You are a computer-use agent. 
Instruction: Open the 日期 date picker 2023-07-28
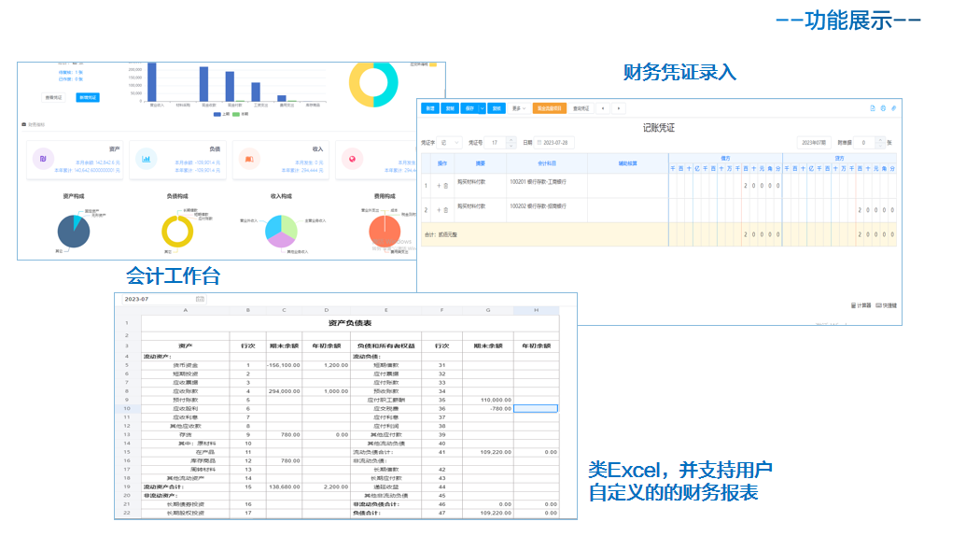coord(554,143)
